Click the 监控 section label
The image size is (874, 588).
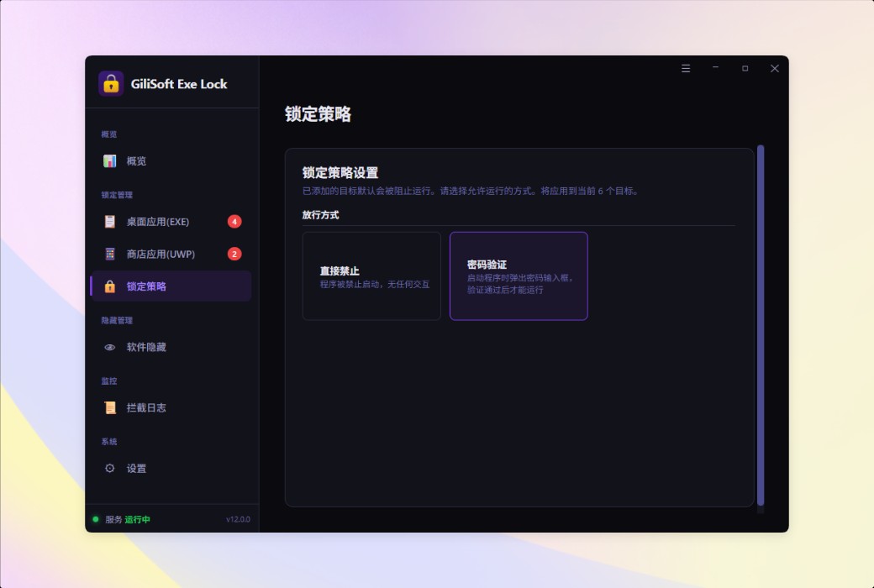pyautogui.click(x=109, y=381)
